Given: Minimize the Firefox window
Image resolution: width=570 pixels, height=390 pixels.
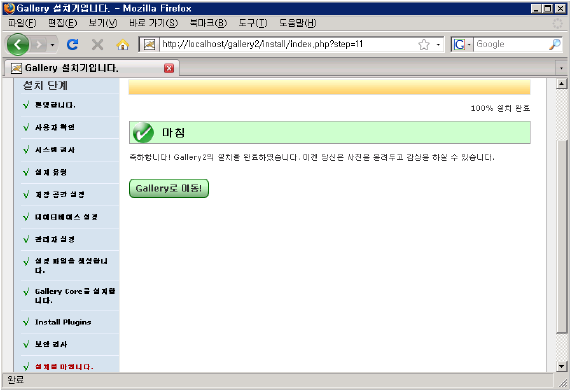Looking at the screenshot, I should coord(536,8).
